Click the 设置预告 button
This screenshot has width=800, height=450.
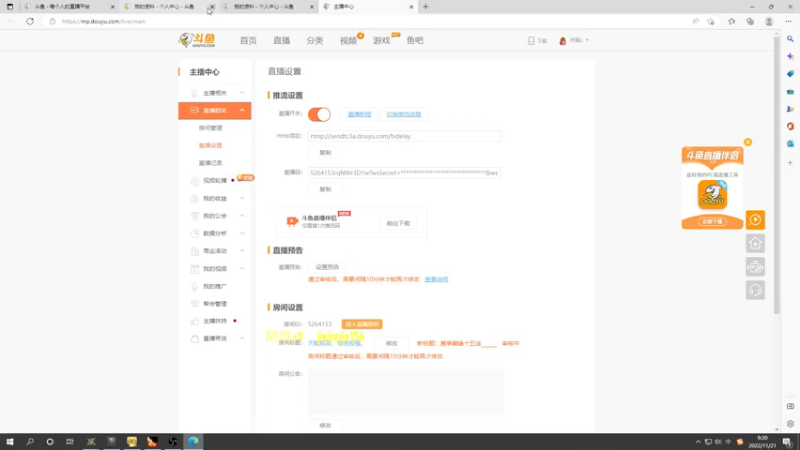(327, 267)
